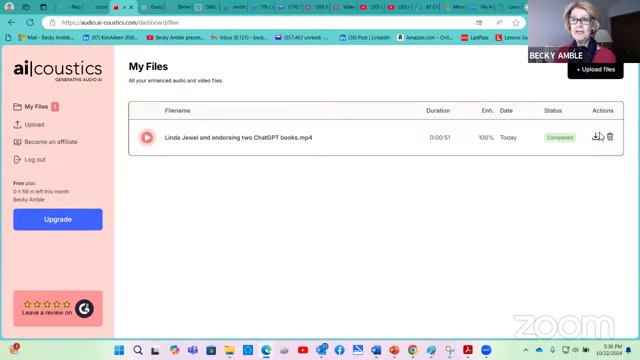This screenshot has height=360, width=640.
Task: Open Read aloud icon in address bar
Action: tap(499, 22)
